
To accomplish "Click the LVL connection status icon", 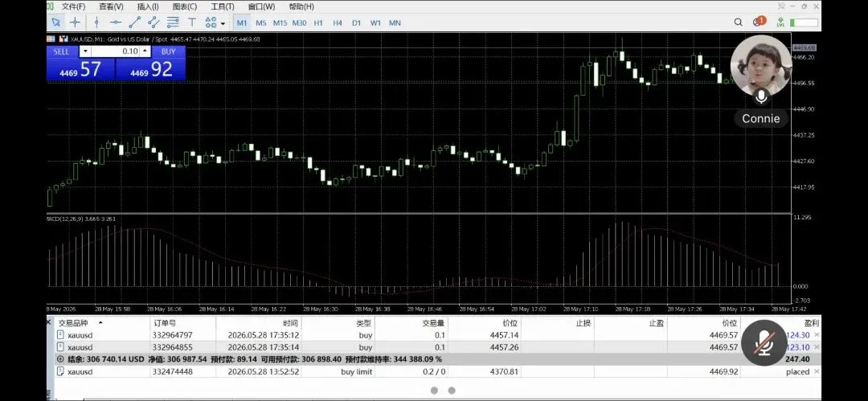I will [780, 23].
